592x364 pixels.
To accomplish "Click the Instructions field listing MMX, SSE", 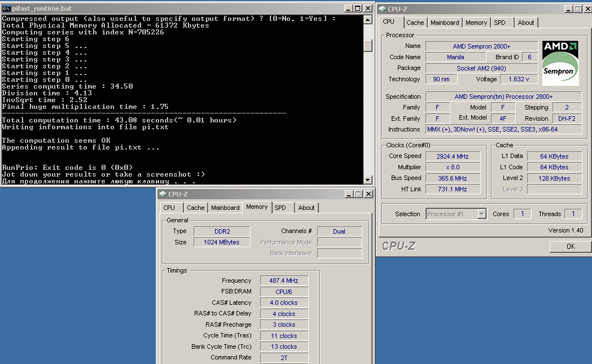I will (503, 129).
